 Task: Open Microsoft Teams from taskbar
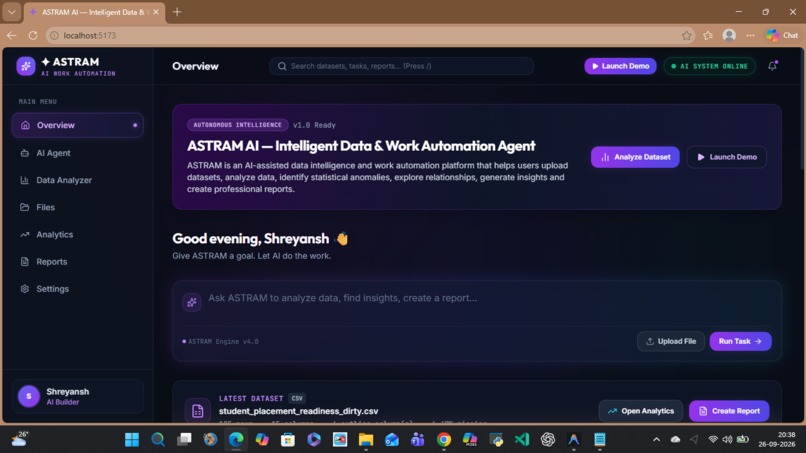coord(418,440)
